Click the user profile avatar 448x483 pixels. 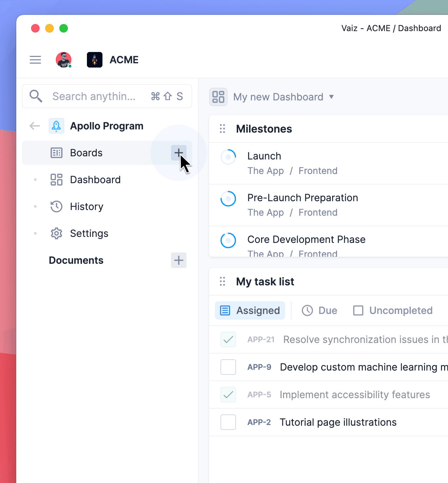[64, 60]
